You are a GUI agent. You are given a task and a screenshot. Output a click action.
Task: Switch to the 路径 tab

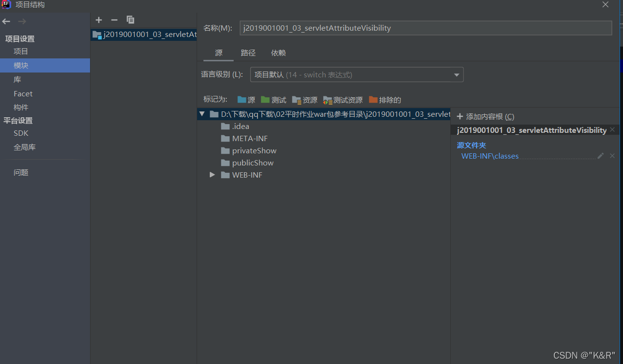(248, 53)
